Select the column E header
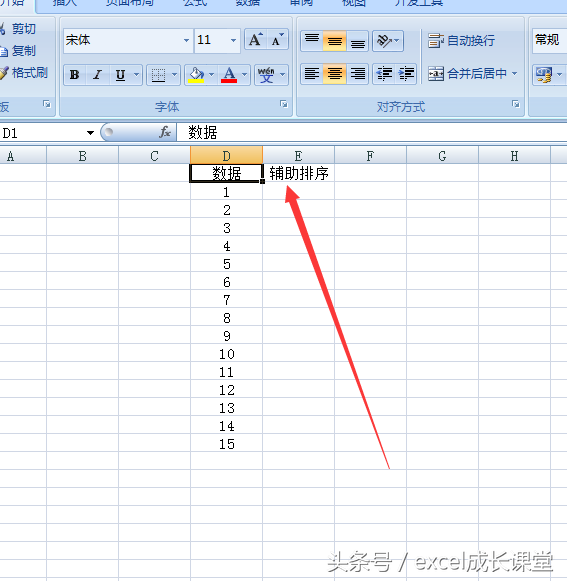Image resolution: width=567 pixels, height=581 pixels. [x=299, y=155]
